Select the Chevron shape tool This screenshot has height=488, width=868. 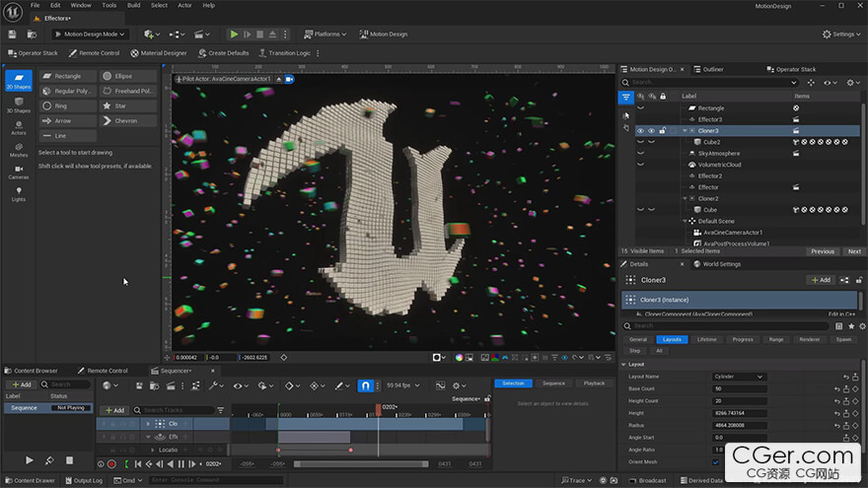coord(128,120)
